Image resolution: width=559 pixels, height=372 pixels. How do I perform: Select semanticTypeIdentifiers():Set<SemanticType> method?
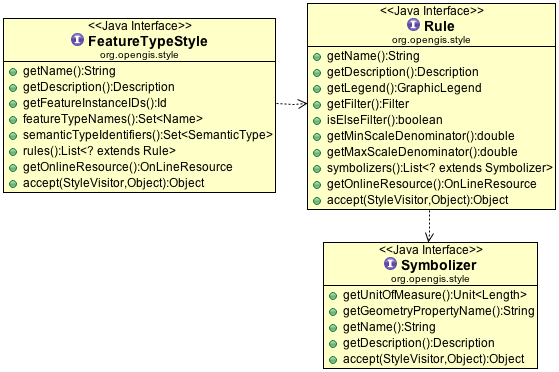point(148,135)
